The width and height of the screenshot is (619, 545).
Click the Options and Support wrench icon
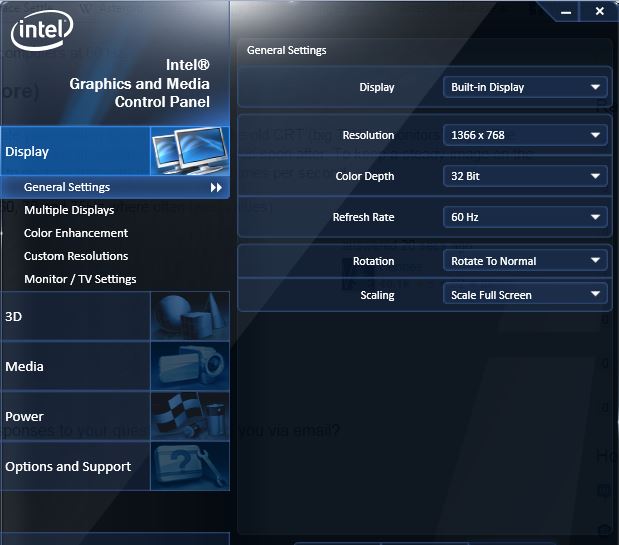click(x=190, y=466)
